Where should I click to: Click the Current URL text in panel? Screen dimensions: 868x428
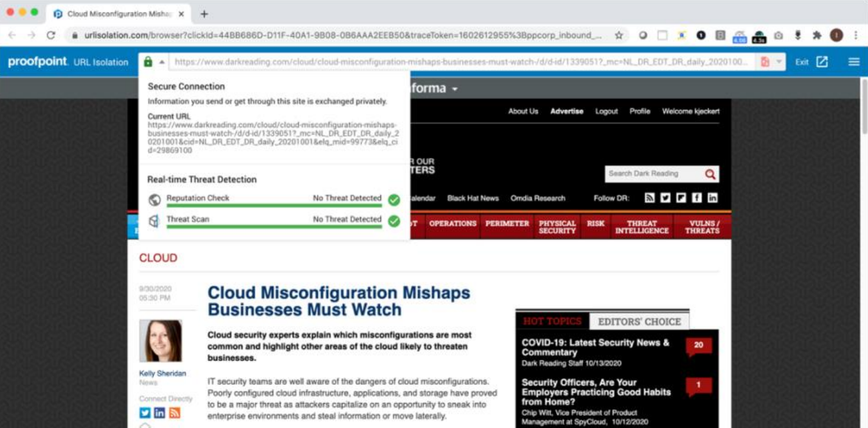[x=273, y=137]
